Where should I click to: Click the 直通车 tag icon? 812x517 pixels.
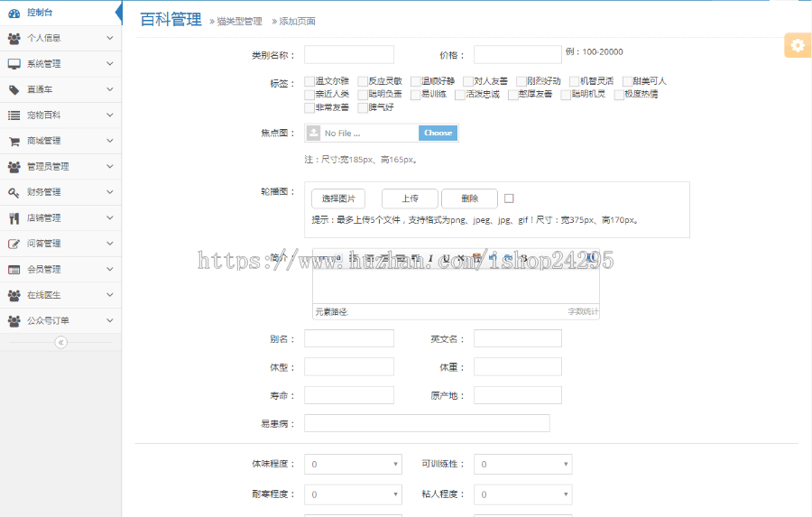pyautogui.click(x=14, y=89)
